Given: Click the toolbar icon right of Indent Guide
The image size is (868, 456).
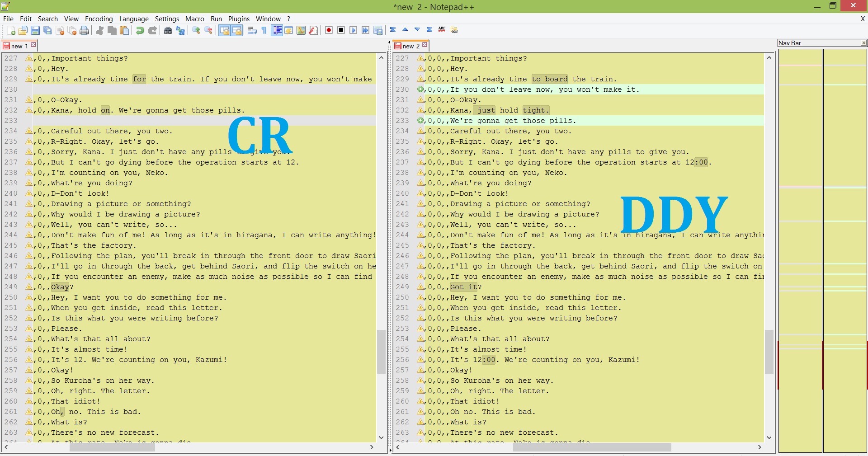Looking at the screenshot, I should (289, 30).
